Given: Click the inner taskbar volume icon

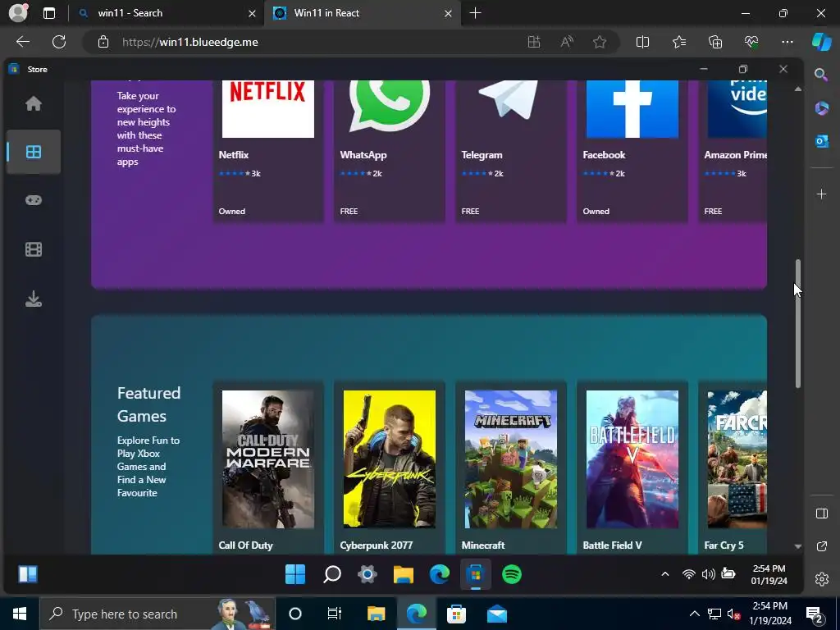Looking at the screenshot, I should click(x=708, y=574).
